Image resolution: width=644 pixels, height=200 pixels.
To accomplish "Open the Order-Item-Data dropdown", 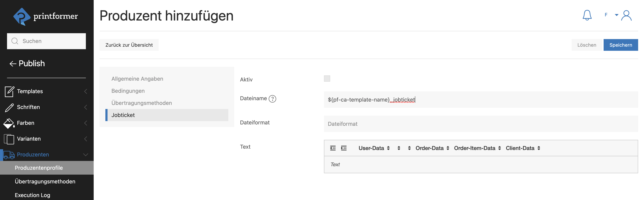I will tap(477, 148).
